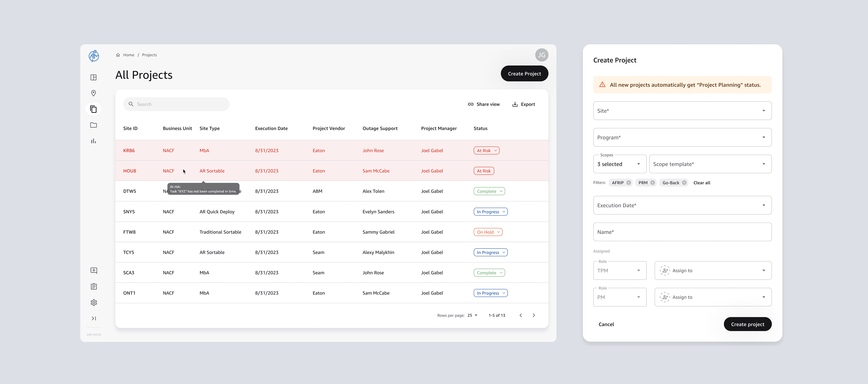The image size is (868, 384).
Task: Open the clipboard icon in sidebar
Action: (x=94, y=287)
